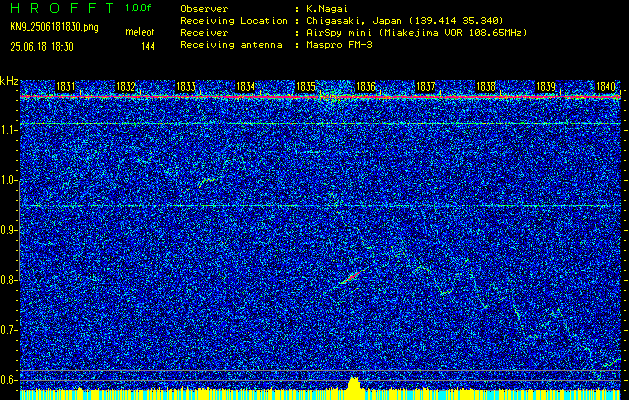Click the kHz axis unit label
Image resolution: width=629 pixels, height=400 pixels.
pos(9,81)
